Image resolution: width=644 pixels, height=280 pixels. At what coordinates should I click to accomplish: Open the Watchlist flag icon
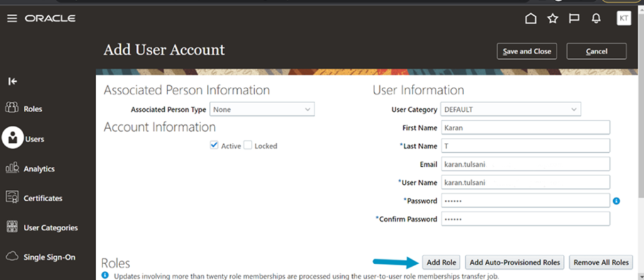pyautogui.click(x=574, y=19)
